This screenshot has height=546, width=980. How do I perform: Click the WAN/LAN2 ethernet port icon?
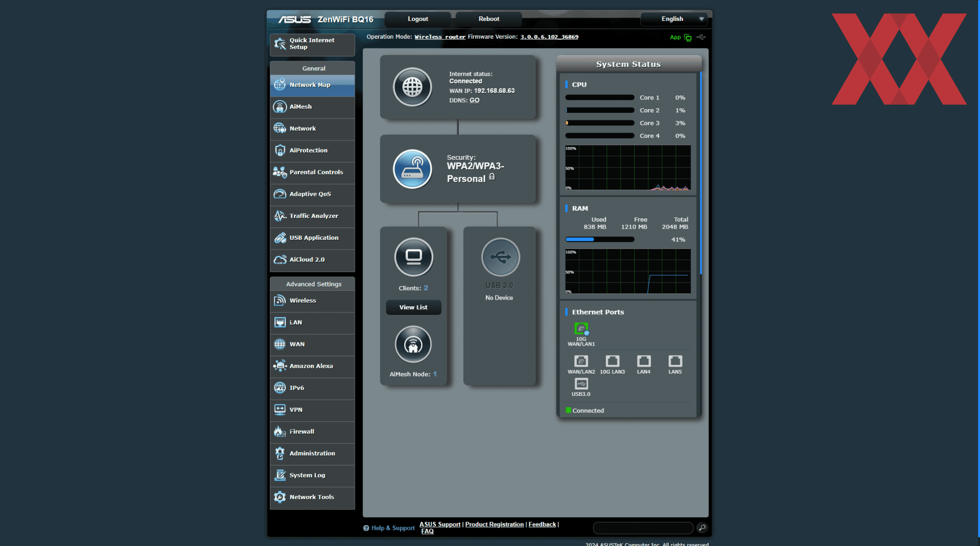pos(581,361)
